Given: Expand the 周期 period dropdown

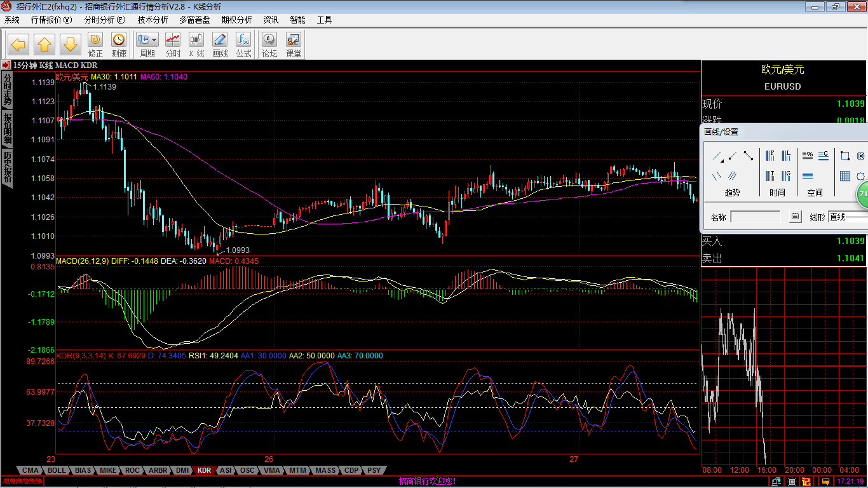Looking at the screenshot, I should tap(154, 39).
